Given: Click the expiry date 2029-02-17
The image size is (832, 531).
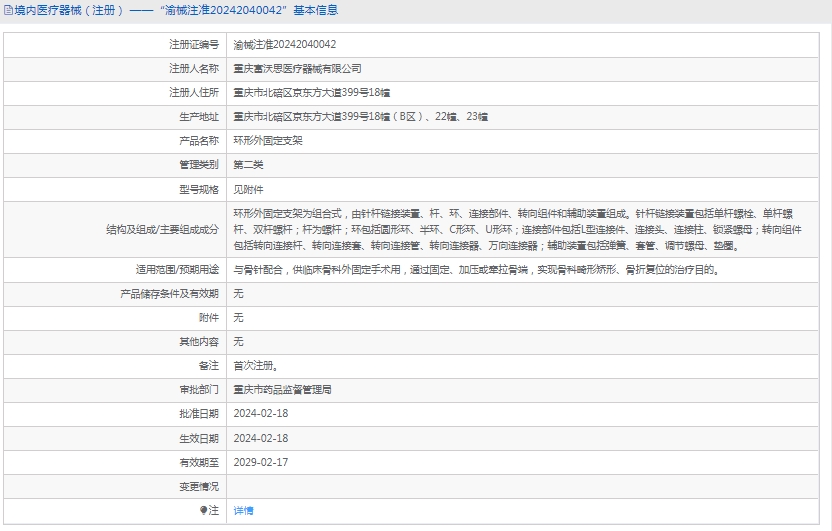Looking at the screenshot, I should click(x=260, y=462).
